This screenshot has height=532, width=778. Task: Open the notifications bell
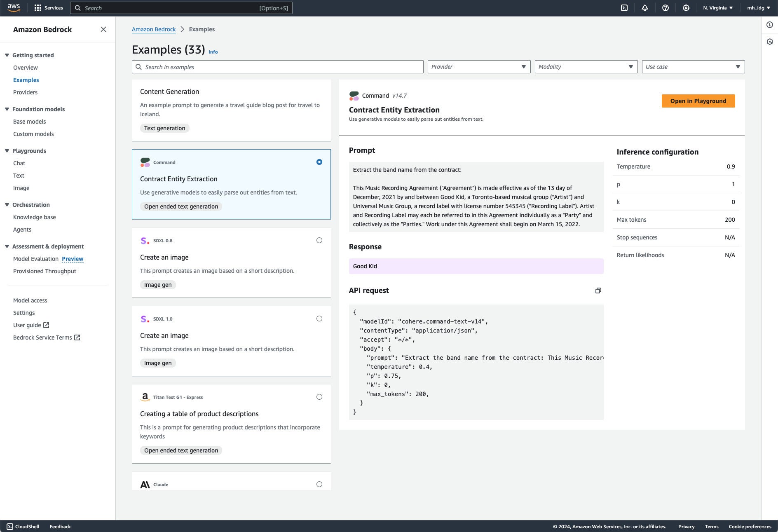645,8
